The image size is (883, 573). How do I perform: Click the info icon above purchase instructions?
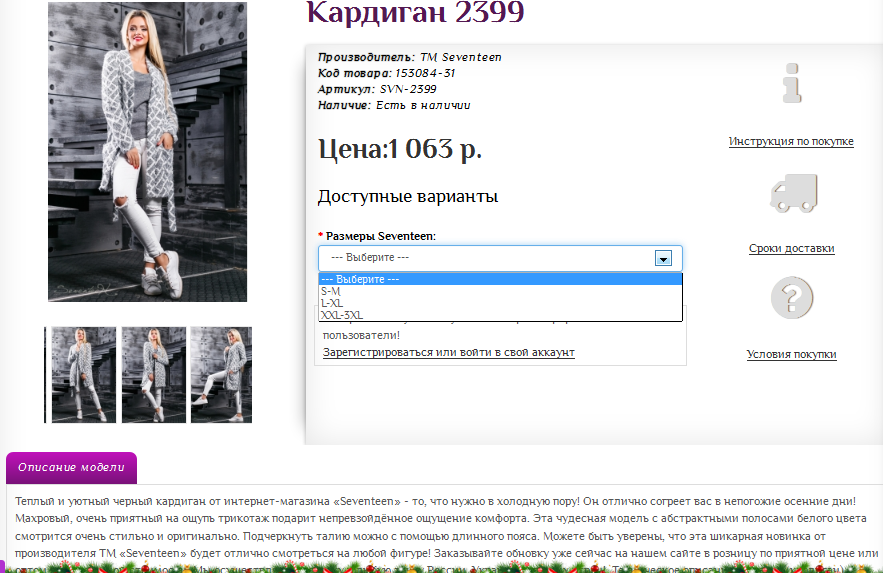point(792,83)
